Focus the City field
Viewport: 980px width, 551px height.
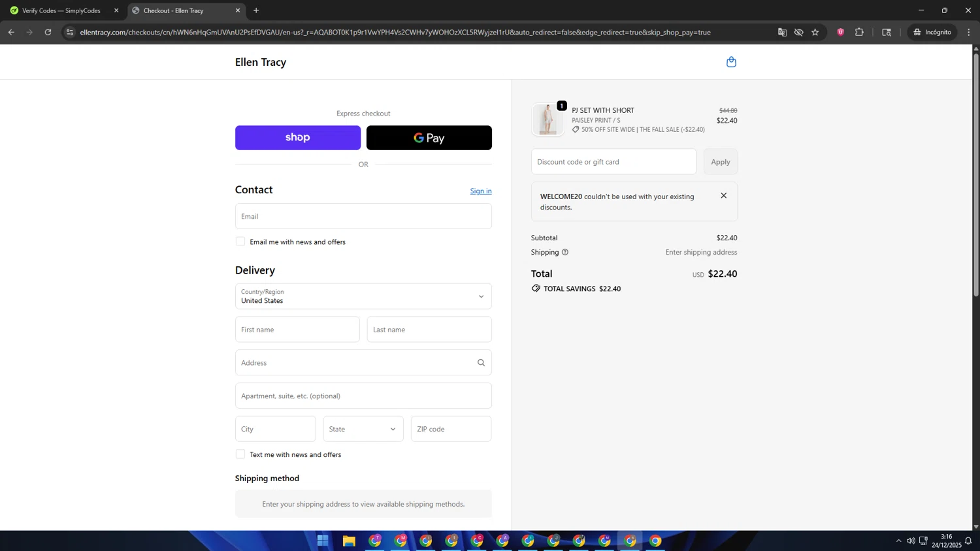[275, 429]
